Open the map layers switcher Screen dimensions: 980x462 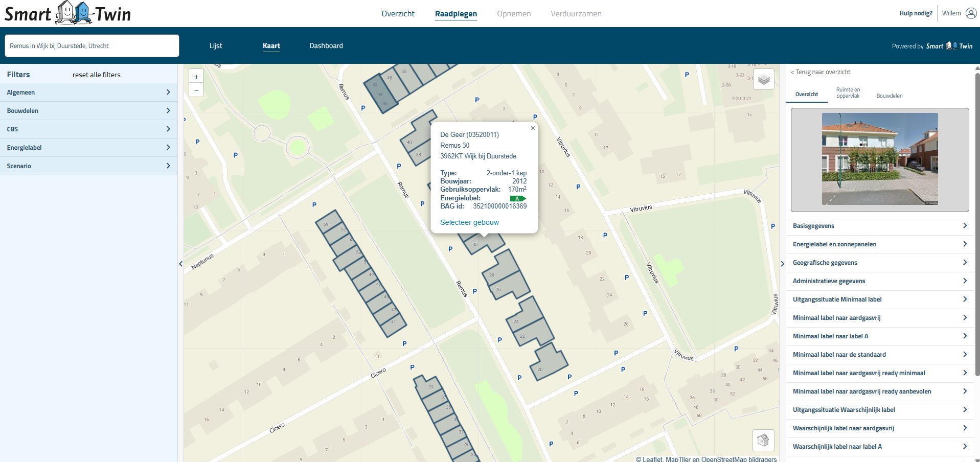[763, 79]
